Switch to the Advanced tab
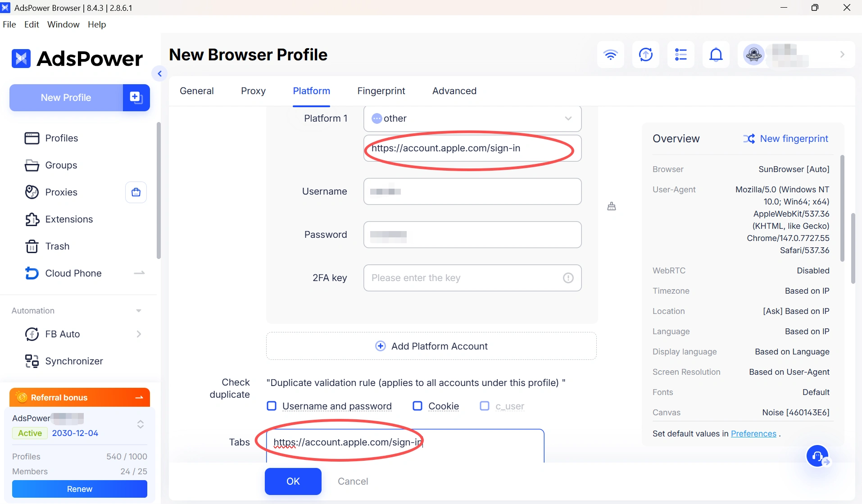The image size is (862, 504). (454, 91)
